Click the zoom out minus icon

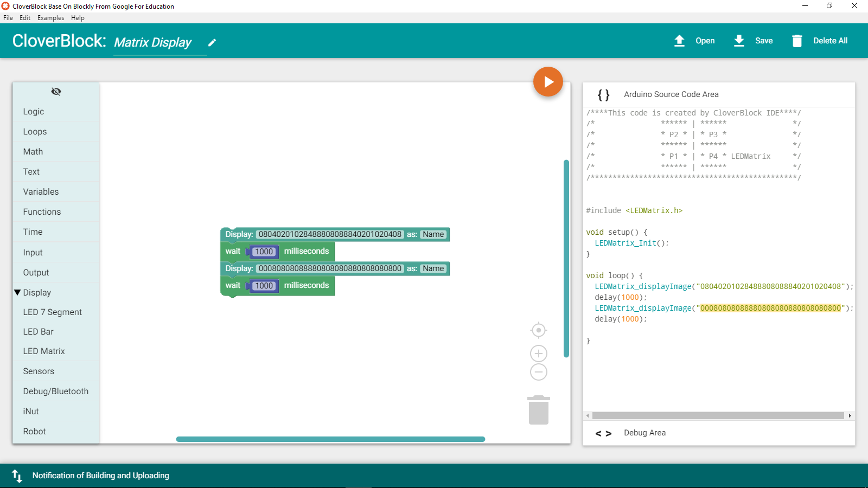tap(538, 372)
